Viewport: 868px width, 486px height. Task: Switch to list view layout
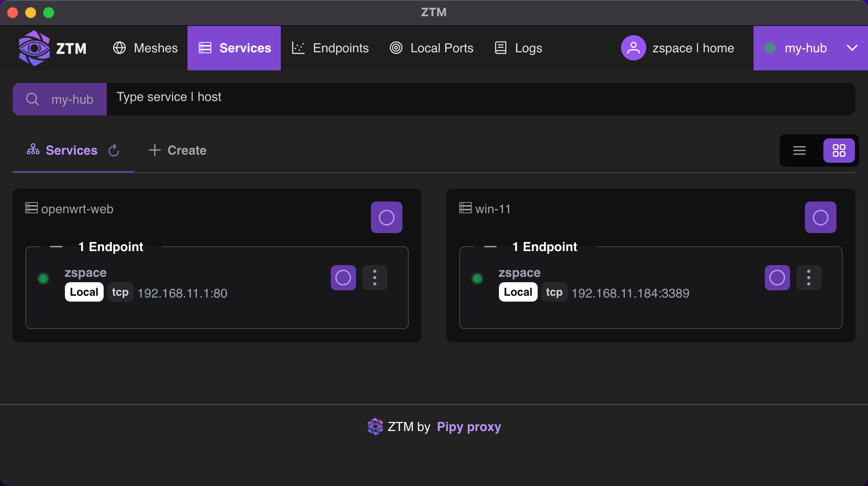coord(799,151)
